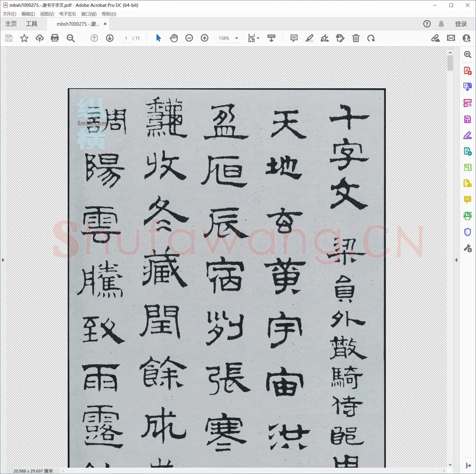Expand the page fit mode dropdown arrow
Viewport: 476px width, 474px height.
(258, 38)
